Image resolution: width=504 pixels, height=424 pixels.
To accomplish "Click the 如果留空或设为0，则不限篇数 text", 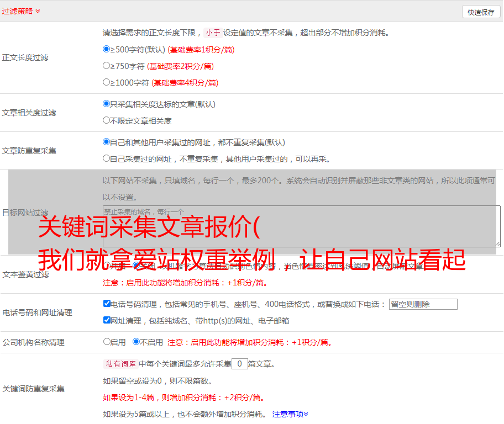I will pyautogui.click(x=158, y=381).
